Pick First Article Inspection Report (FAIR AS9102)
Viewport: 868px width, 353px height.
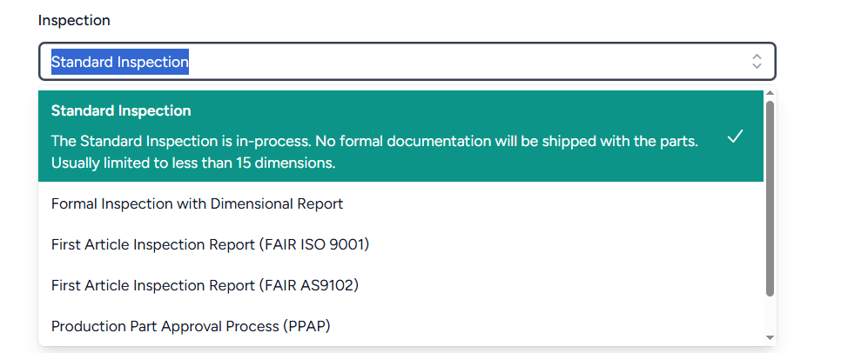click(x=205, y=285)
